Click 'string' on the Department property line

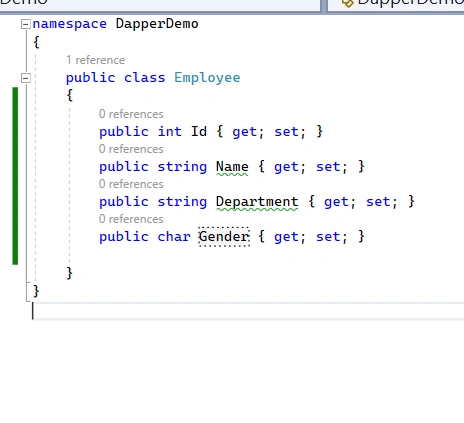point(182,202)
